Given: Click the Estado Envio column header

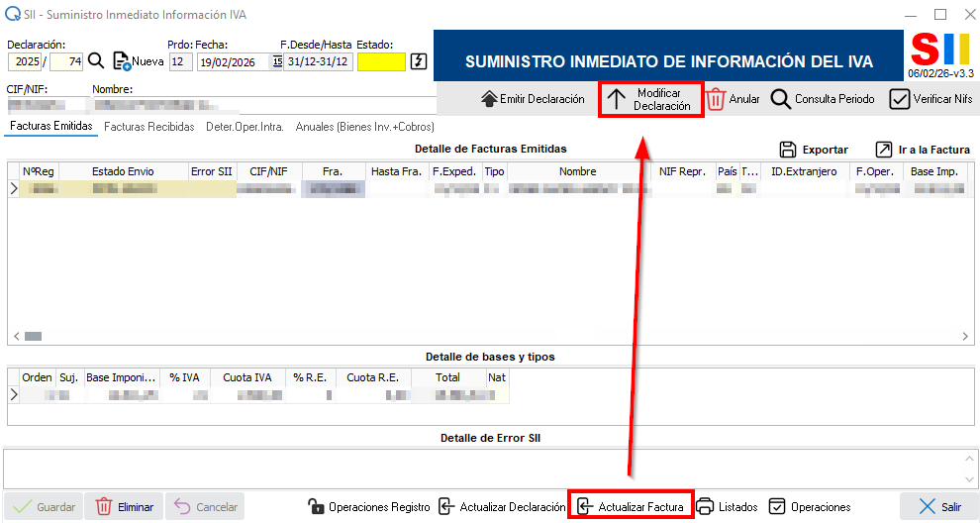Looking at the screenshot, I should click(x=123, y=171).
